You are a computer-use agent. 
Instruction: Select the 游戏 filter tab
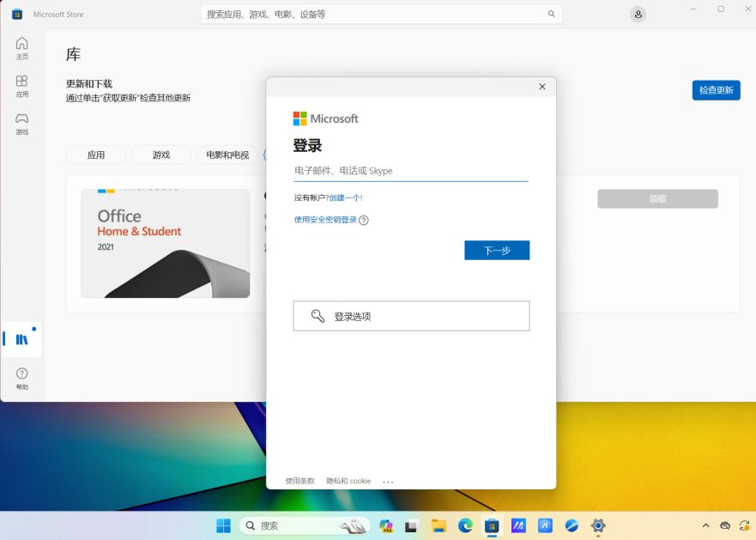tap(161, 155)
